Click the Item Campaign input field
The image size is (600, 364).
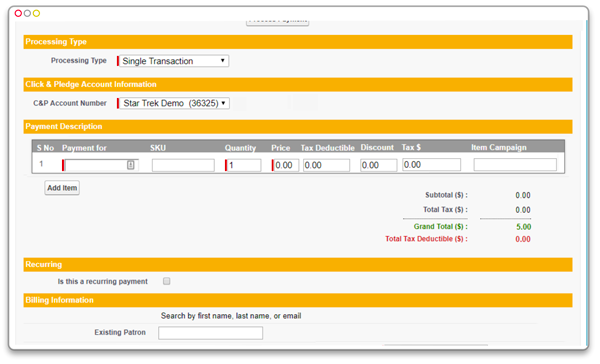click(x=515, y=165)
